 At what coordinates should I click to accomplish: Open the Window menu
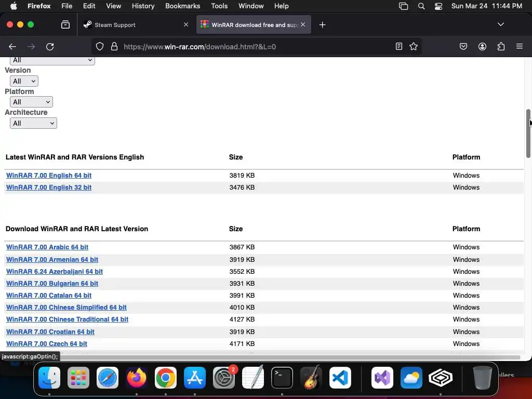tap(251, 6)
